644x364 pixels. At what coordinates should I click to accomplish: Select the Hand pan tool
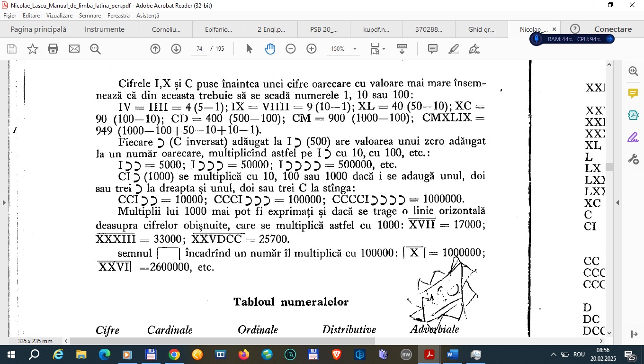(270, 49)
